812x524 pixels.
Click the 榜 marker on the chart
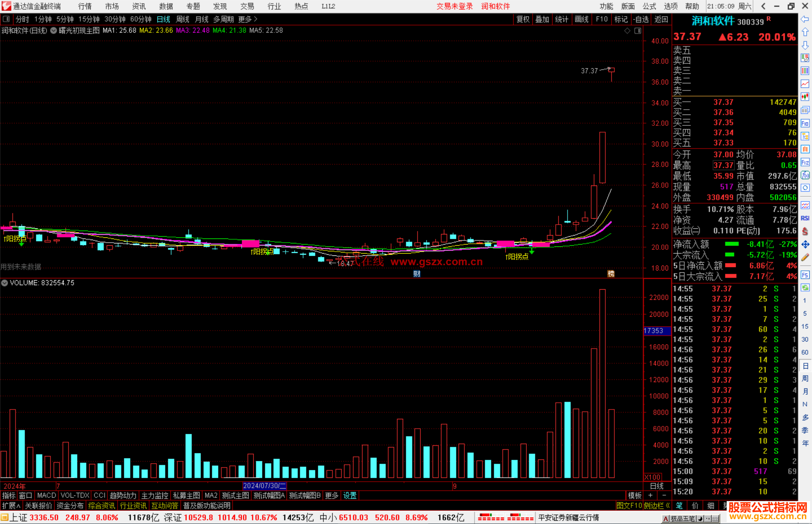[x=611, y=274]
